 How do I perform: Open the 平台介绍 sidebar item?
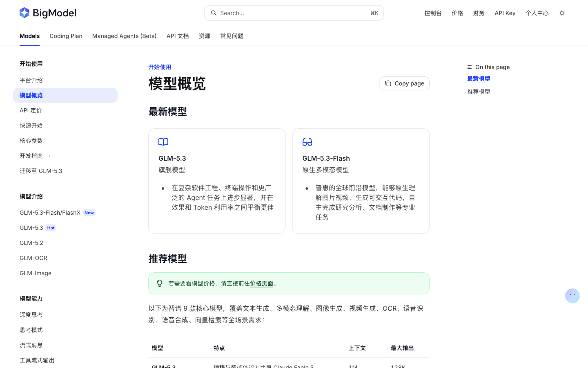[x=65, y=80]
